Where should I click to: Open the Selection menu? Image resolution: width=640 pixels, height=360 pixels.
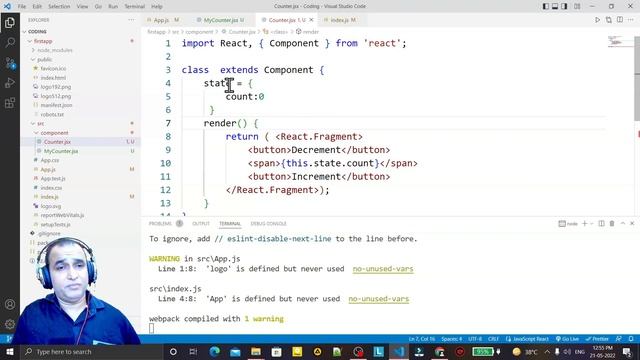pyautogui.click(x=59, y=6)
